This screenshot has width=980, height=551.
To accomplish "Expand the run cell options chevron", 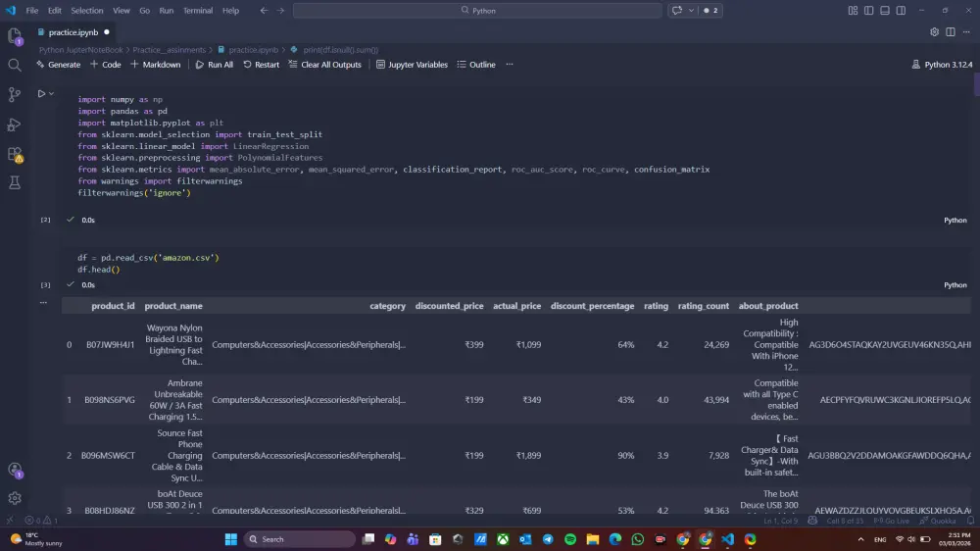I will coord(51,94).
